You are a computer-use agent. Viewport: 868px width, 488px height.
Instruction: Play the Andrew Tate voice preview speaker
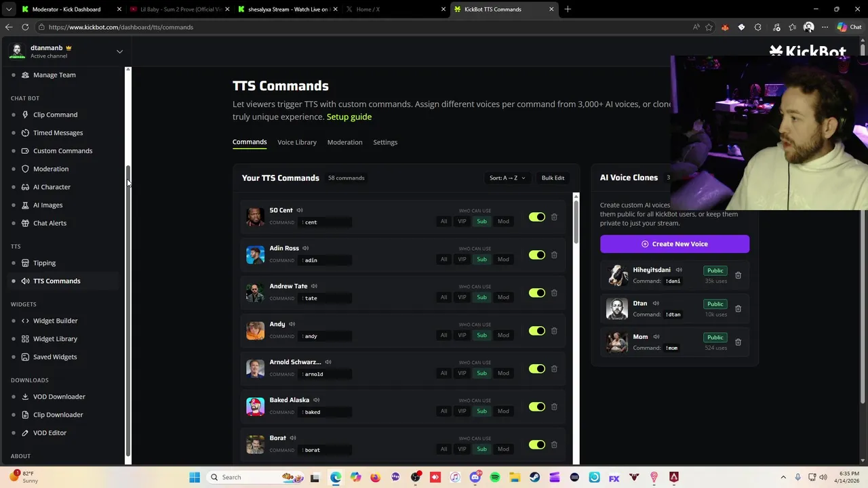click(314, 286)
